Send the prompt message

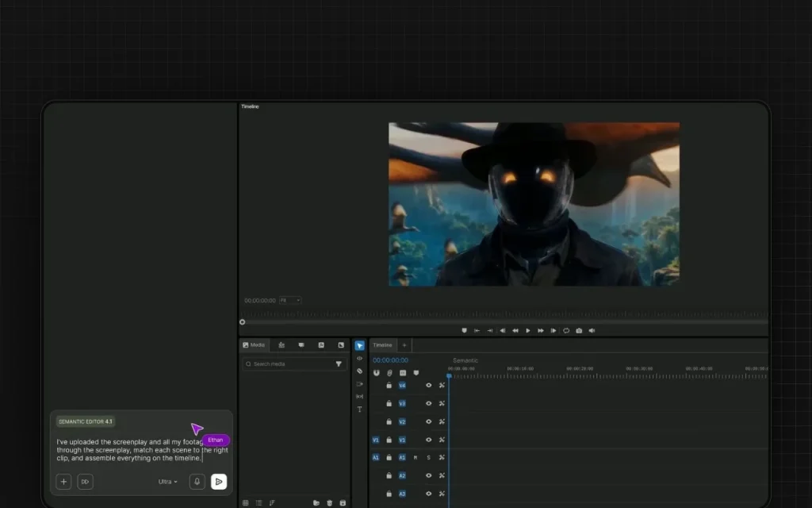pos(219,482)
